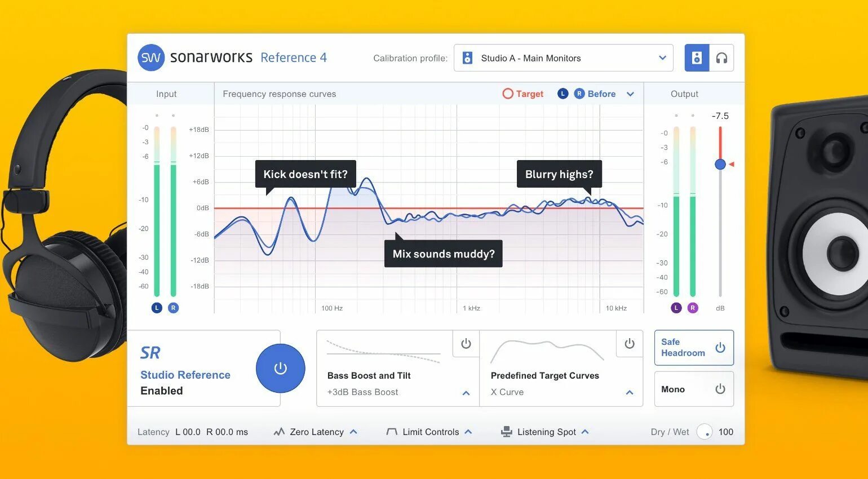Screen dimensions: 868x479
Task: Enable Safe Headroom
Action: tap(694, 348)
